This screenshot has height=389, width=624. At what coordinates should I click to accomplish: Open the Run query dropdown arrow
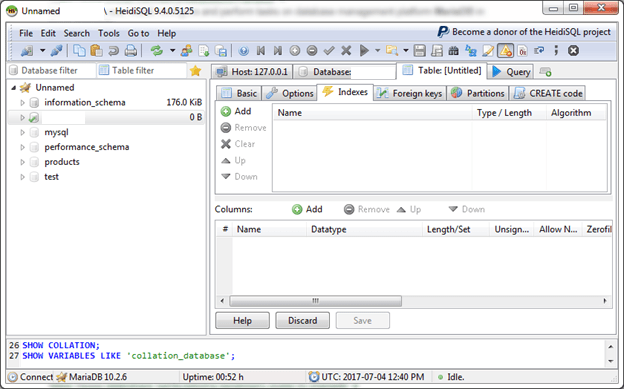377,51
